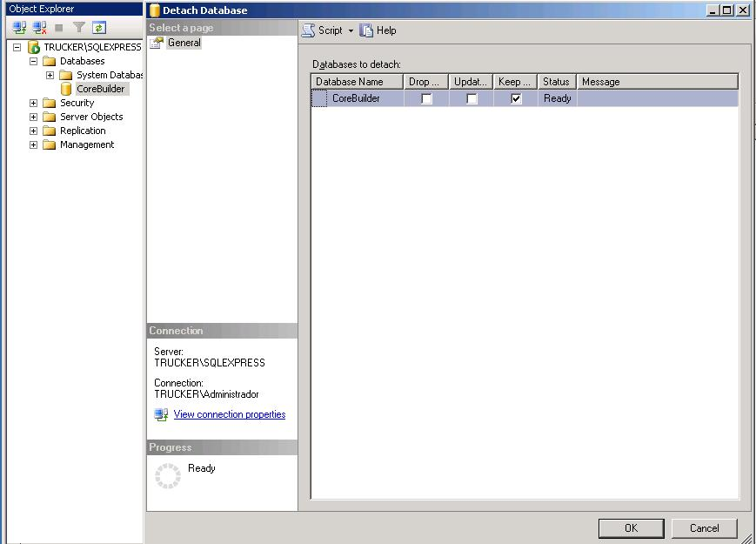This screenshot has height=544, width=756.
Task: Check Update Statistics box for CoreBuilder
Action: [x=472, y=99]
